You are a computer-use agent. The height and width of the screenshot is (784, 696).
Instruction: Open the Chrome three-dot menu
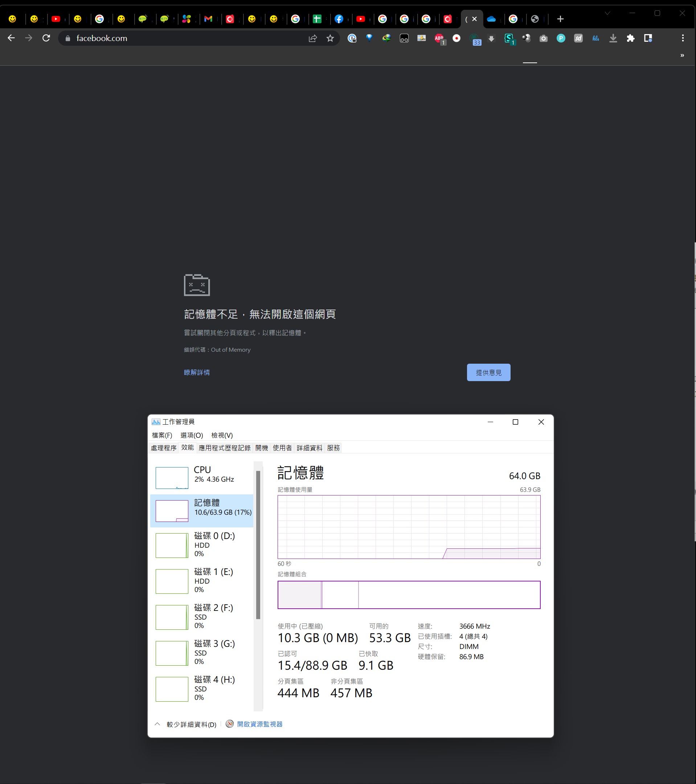(683, 38)
